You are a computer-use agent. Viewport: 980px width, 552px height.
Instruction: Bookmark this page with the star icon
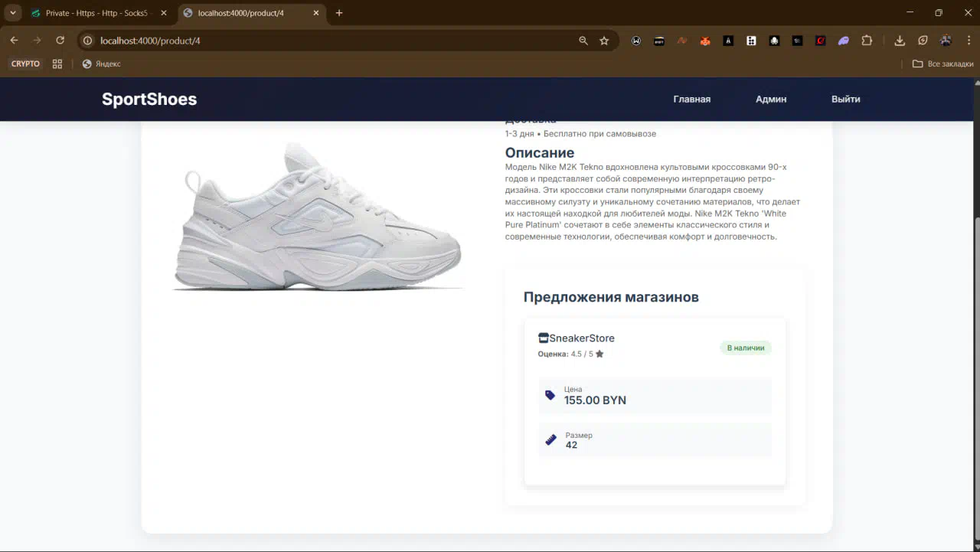(x=604, y=41)
